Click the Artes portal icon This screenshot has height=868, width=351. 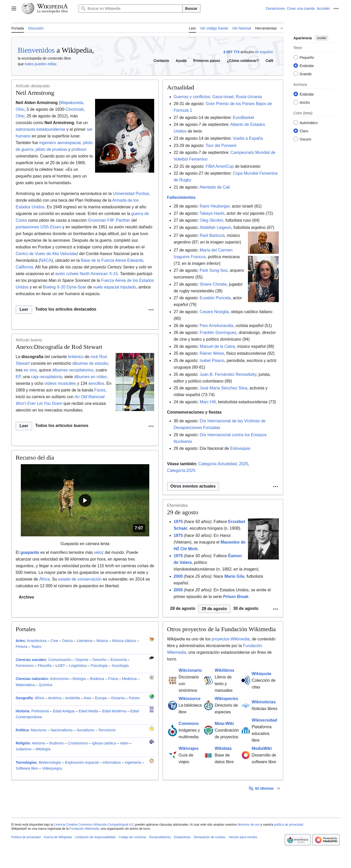(x=151, y=639)
